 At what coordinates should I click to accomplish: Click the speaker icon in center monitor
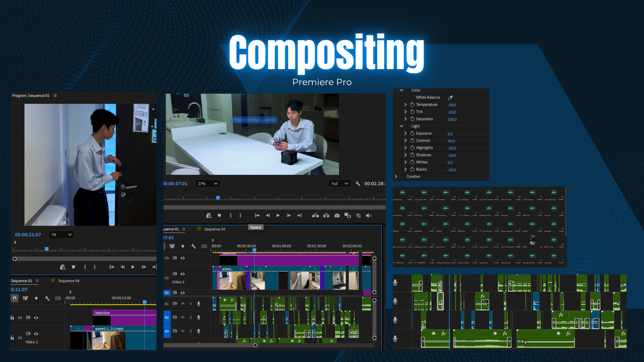(x=369, y=216)
